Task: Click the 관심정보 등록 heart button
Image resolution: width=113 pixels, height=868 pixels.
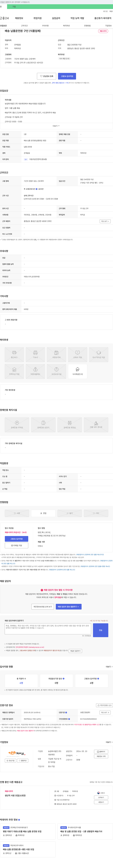Action: point(47,76)
